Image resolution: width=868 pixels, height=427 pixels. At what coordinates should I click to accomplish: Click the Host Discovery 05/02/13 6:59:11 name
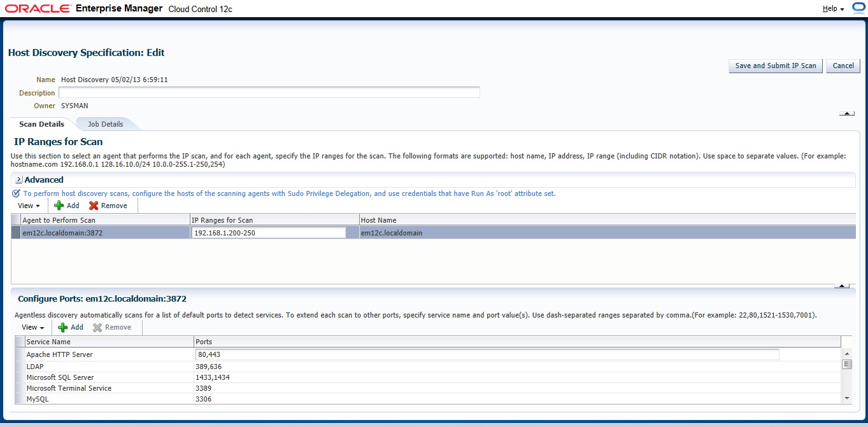click(x=115, y=80)
